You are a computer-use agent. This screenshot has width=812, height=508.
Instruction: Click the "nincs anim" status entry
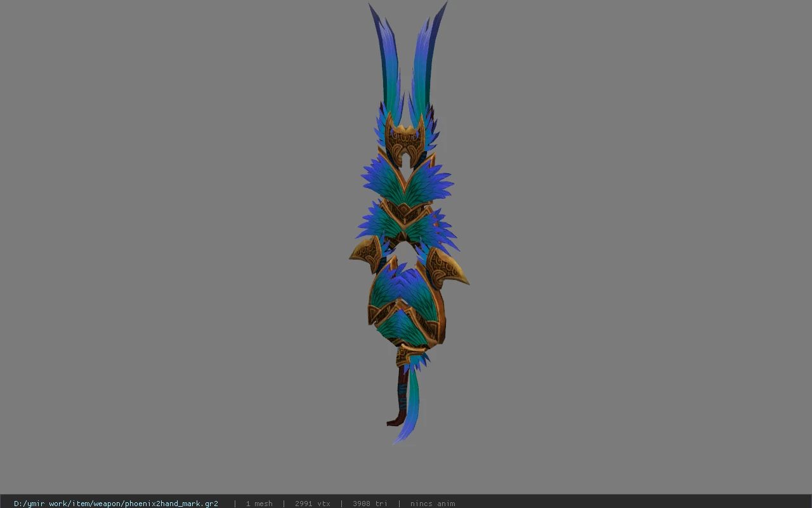[433, 504]
